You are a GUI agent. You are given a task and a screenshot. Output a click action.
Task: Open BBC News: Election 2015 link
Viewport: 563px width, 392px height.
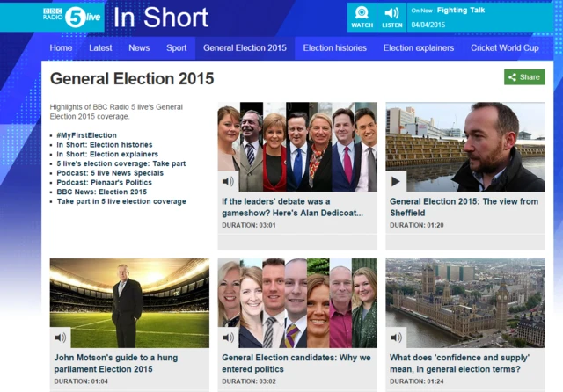(x=102, y=192)
